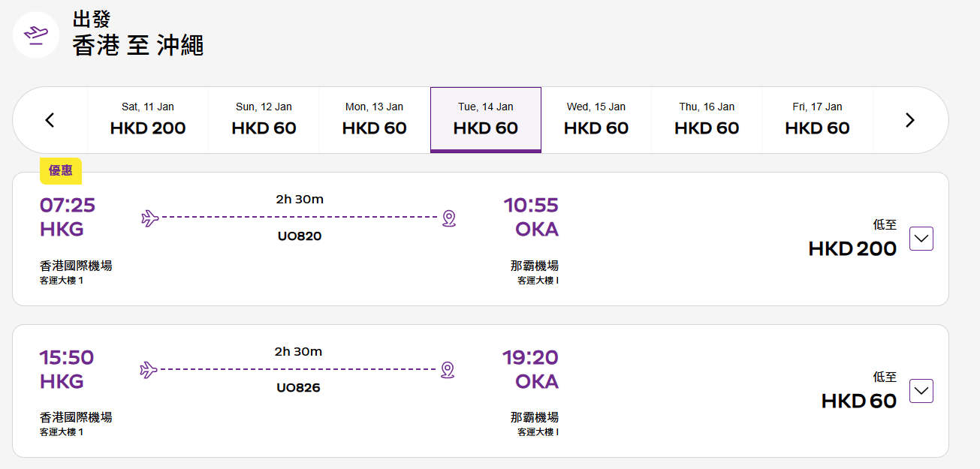
Task: Click plane icon on UO826 flight row
Action: (x=149, y=370)
